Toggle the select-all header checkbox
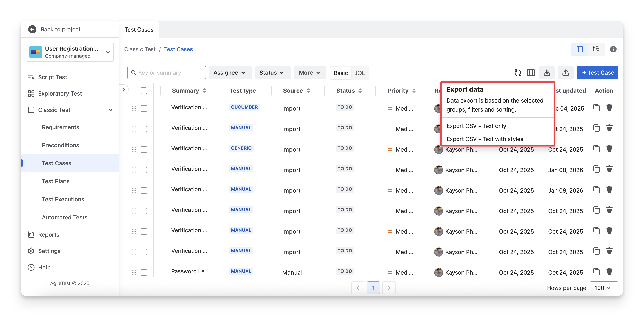 click(144, 91)
